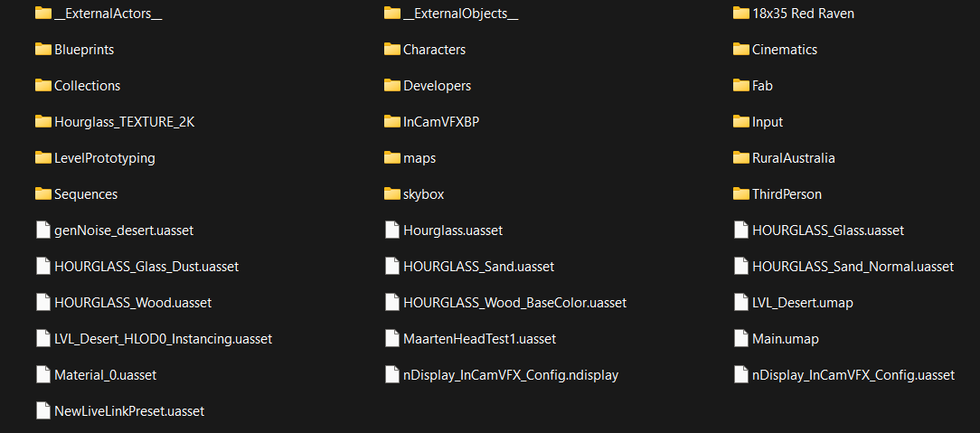This screenshot has height=433, width=980.
Task: Click the Cinematics folder icon
Action: 741,50
